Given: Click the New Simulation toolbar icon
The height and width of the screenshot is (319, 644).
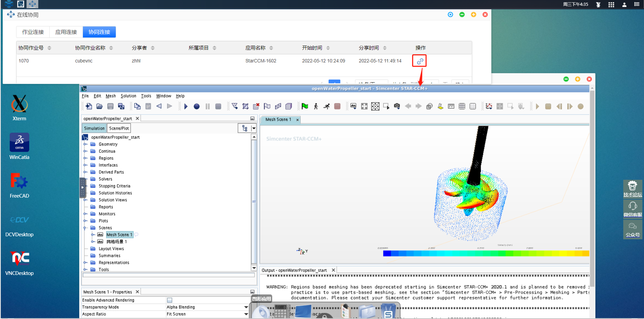Looking at the screenshot, I should click(x=89, y=106).
